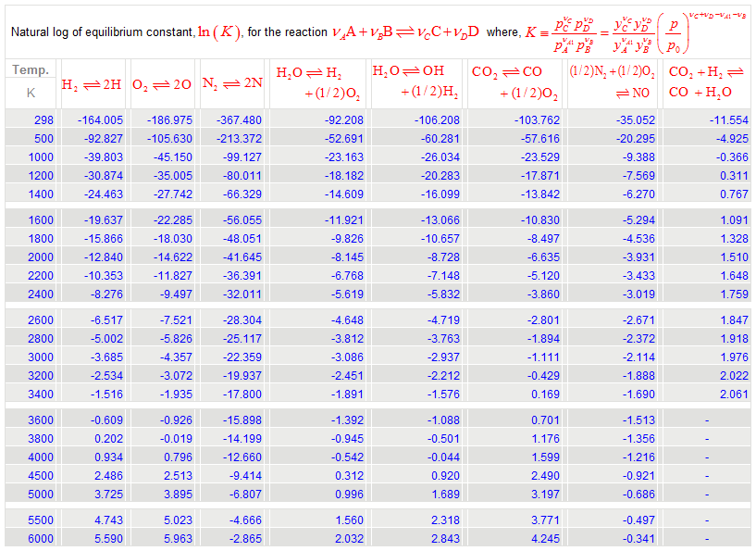Screen dimensions: 756x551
Task: Select the 4500 temperature cell
Action: pyautogui.click(x=41, y=476)
